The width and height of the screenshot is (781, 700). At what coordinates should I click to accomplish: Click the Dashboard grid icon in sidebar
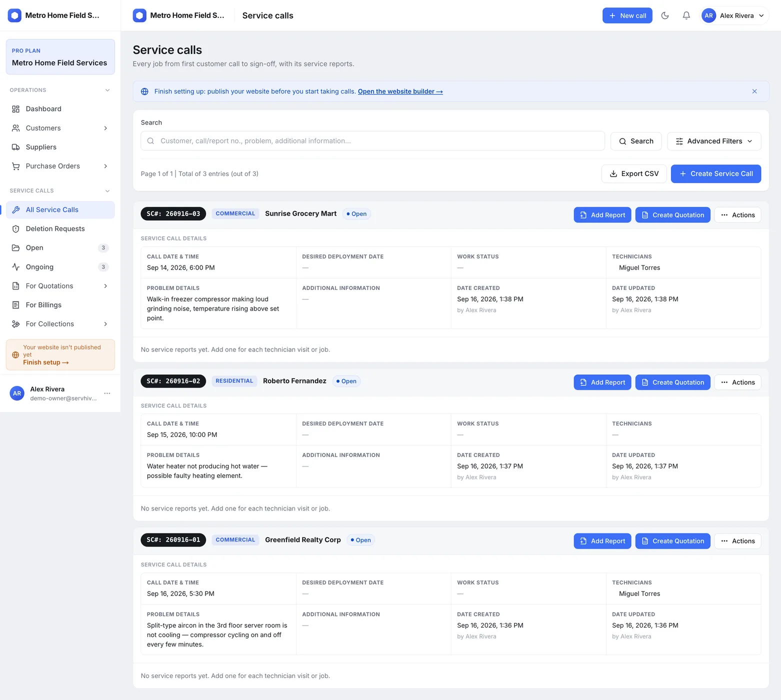(x=16, y=109)
